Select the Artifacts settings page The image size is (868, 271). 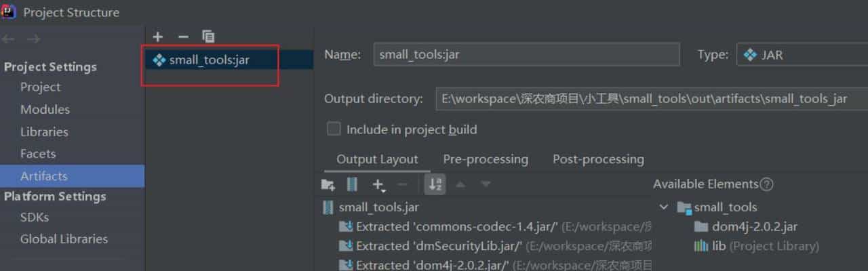[72, 175]
